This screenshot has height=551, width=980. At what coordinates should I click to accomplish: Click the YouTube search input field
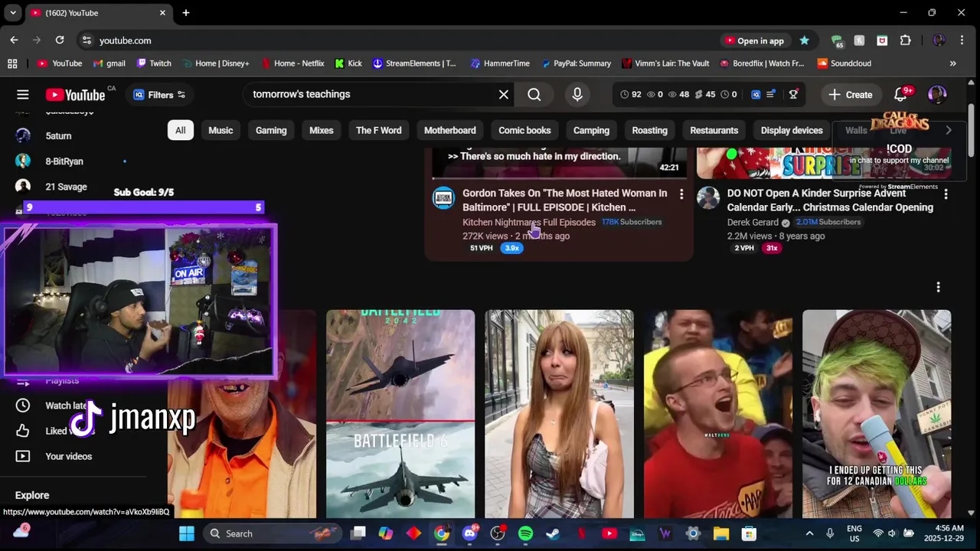371,94
